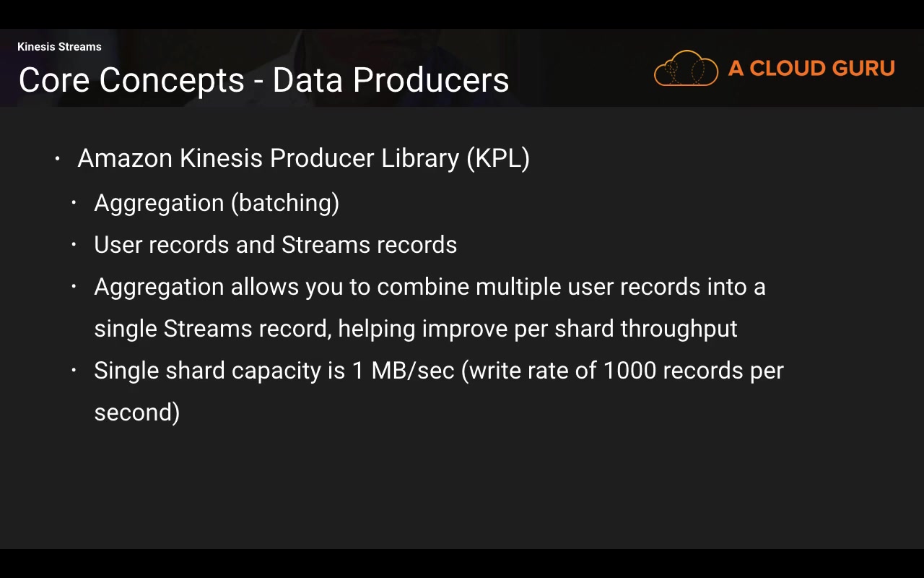Click the slide title "Core Concepts - Data Producers"
The height and width of the screenshot is (578, 924).
click(x=263, y=80)
